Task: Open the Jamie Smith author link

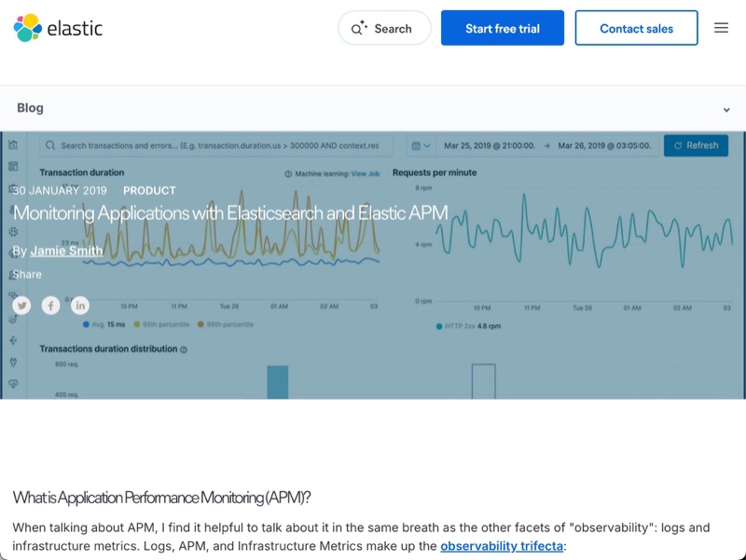Action: tap(67, 251)
